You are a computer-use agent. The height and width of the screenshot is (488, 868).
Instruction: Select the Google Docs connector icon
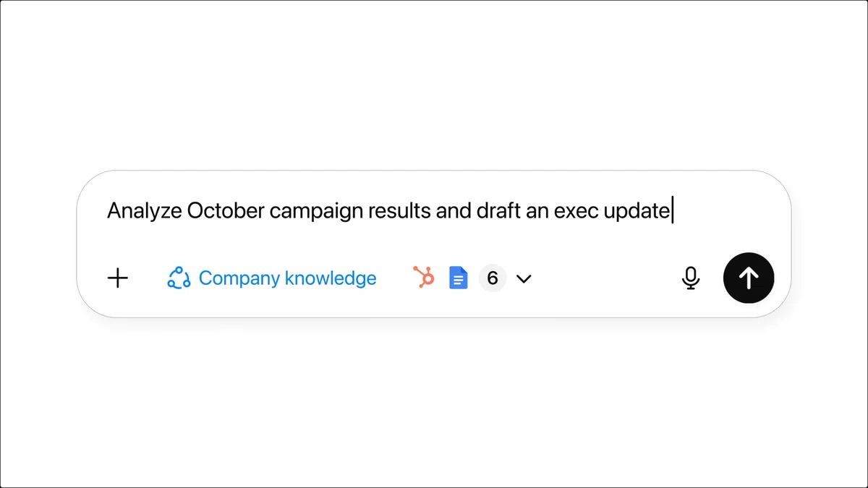pyautogui.click(x=459, y=278)
